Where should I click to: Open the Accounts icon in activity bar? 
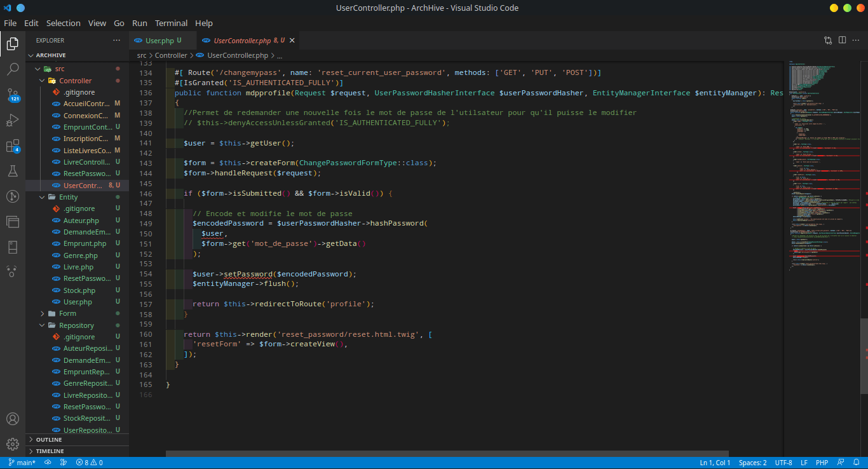pyautogui.click(x=13, y=419)
